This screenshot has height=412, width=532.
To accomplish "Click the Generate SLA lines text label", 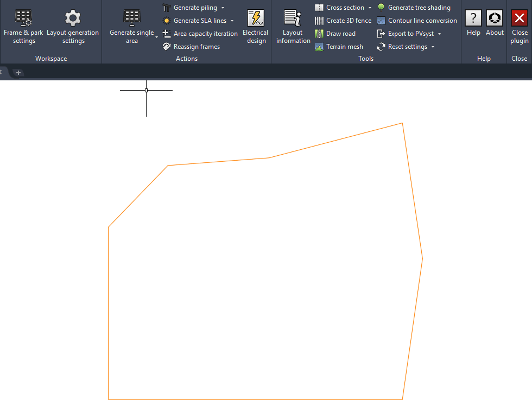I will (200, 21).
